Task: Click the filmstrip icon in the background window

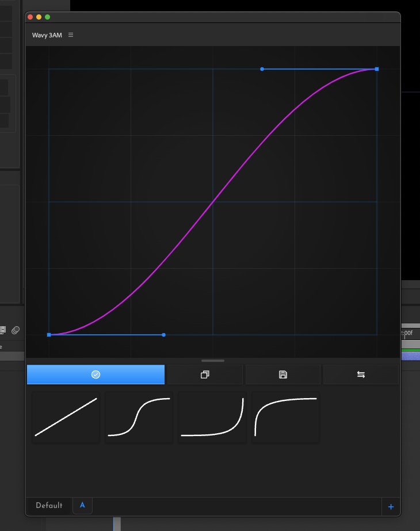Action: coord(3,330)
